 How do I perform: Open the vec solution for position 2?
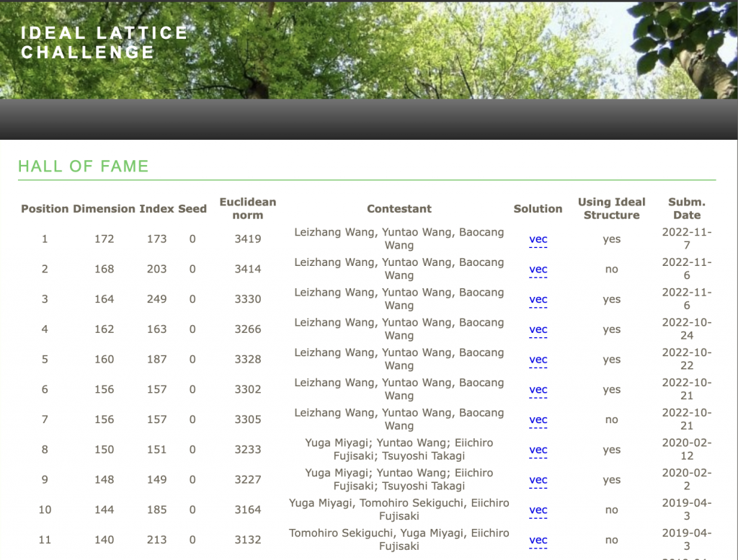pos(538,269)
